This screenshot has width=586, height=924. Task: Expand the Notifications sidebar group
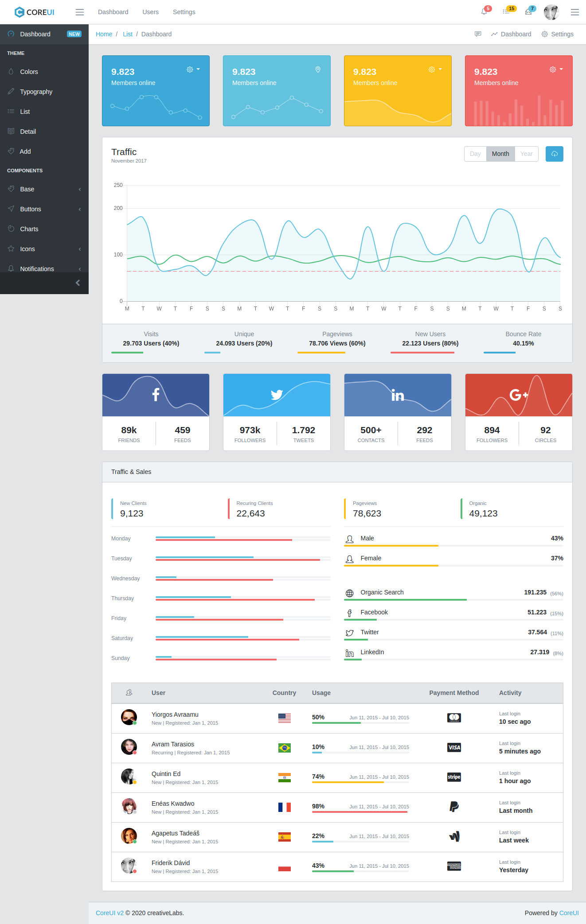pyautogui.click(x=44, y=266)
